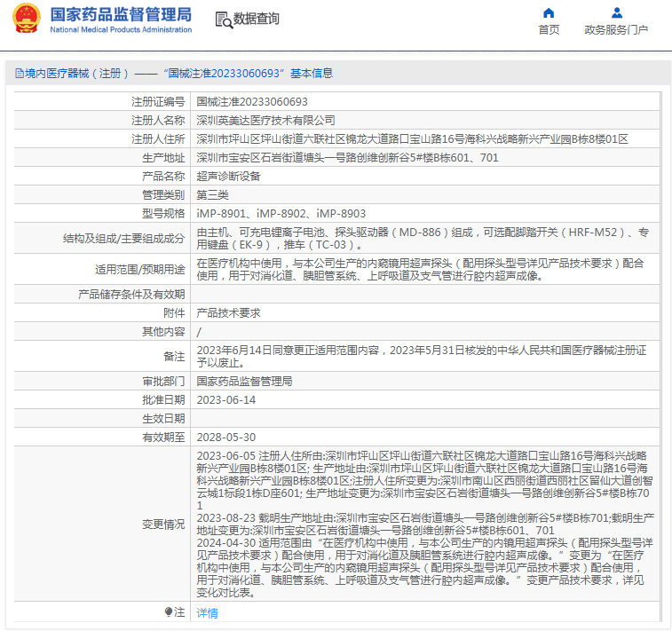Select registration number 国械注准20233060693 value
This screenshot has width=672, height=631.
pos(252,101)
